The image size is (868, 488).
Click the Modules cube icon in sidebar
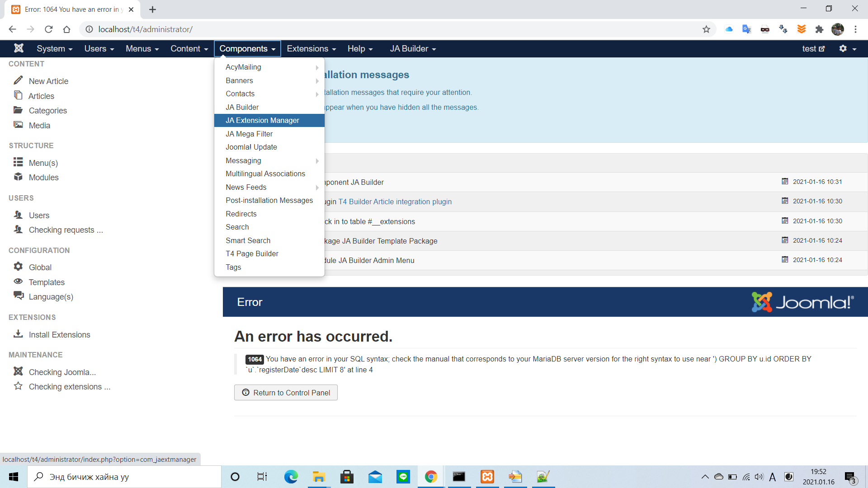(18, 177)
